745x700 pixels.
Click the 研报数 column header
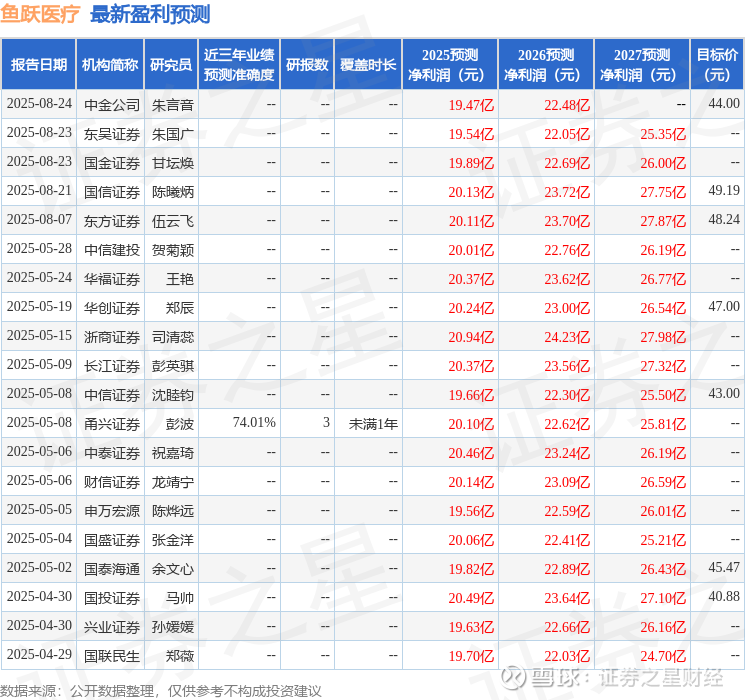click(307, 65)
